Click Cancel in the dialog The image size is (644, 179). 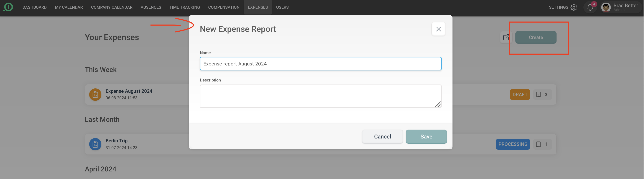click(x=382, y=137)
